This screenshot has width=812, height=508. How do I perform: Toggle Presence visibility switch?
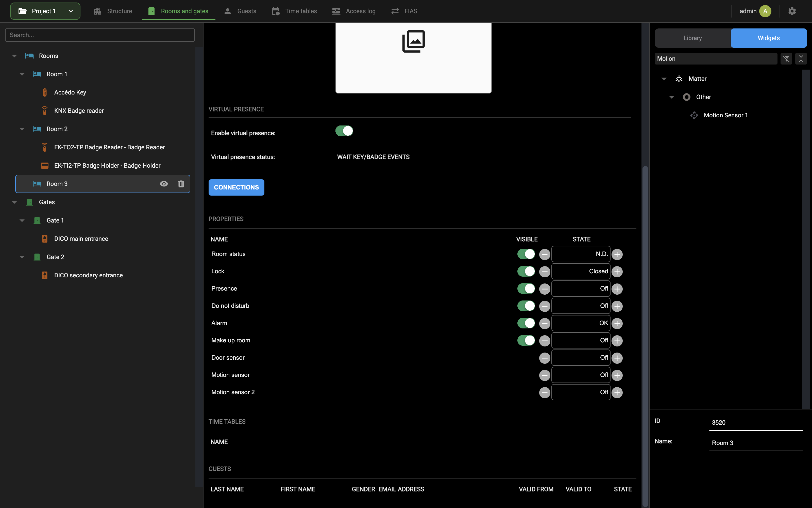click(526, 288)
